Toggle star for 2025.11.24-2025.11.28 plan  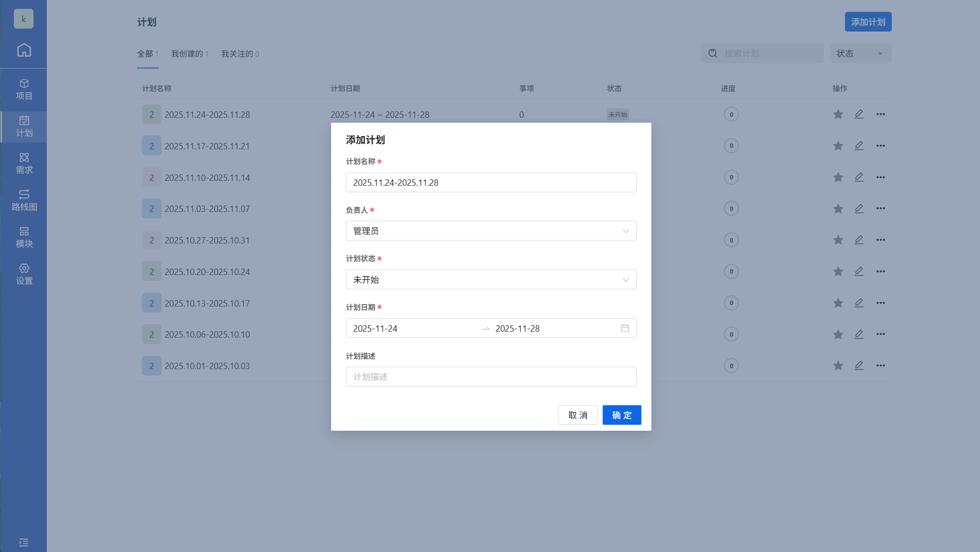838,114
